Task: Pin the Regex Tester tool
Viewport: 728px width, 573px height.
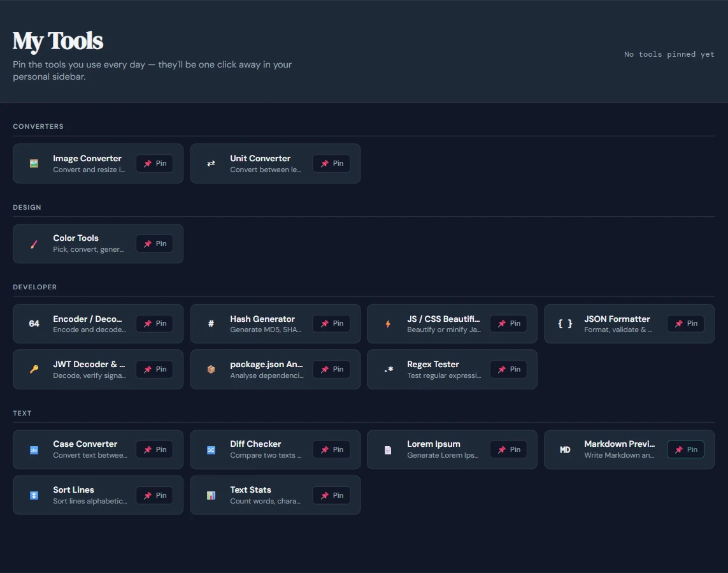Action: click(508, 369)
